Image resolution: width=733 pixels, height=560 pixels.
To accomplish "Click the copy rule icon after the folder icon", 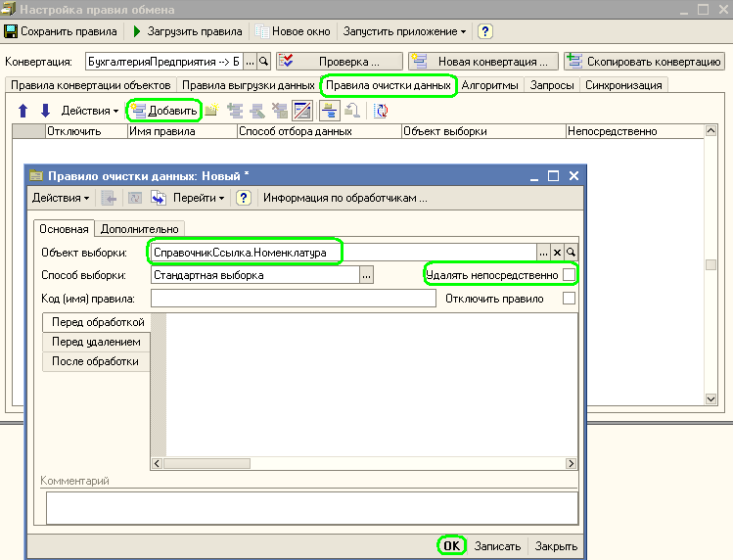I will pos(235,111).
